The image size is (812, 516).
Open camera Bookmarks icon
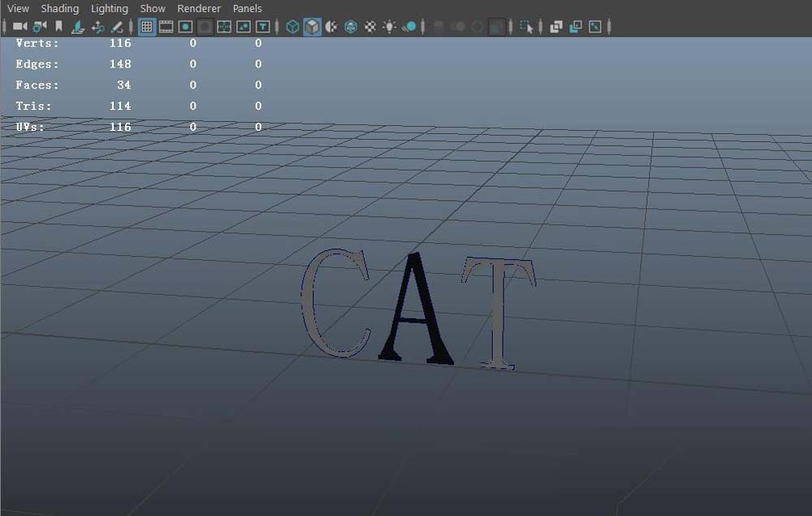(58, 27)
